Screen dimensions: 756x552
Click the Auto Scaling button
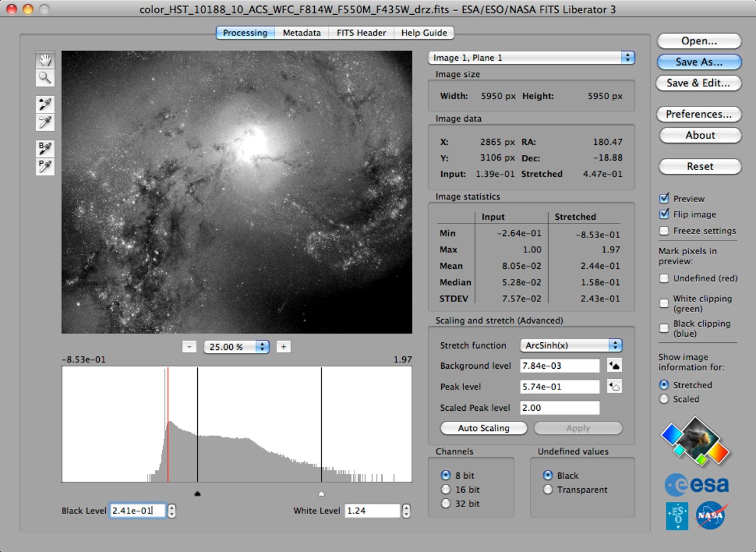coord(483,428)
